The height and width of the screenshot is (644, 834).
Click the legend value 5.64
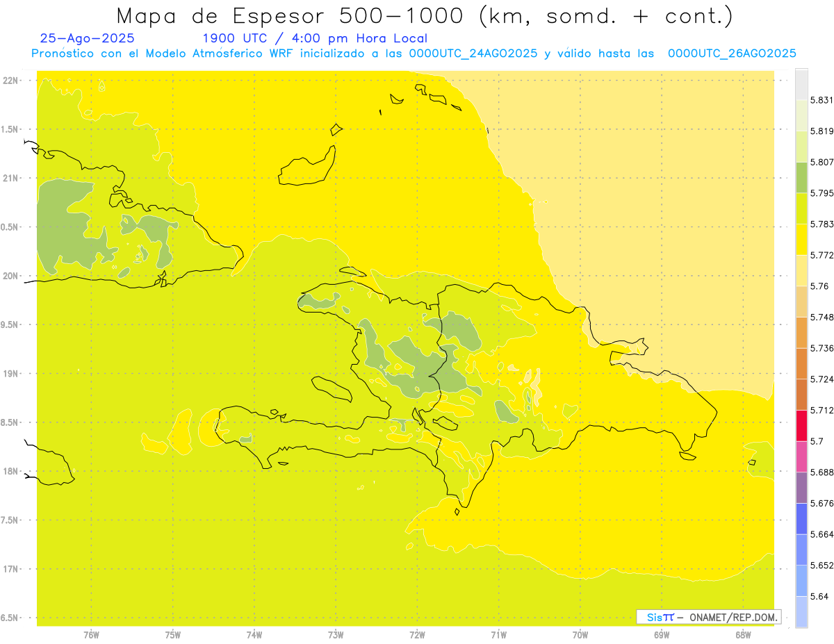pos(819,596)
